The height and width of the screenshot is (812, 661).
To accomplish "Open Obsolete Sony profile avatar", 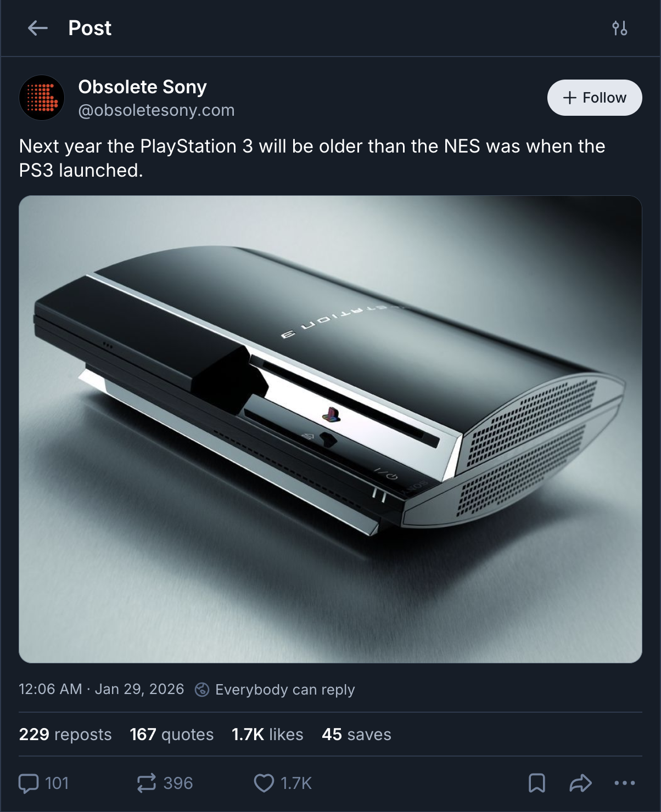I will click(42, 98).
